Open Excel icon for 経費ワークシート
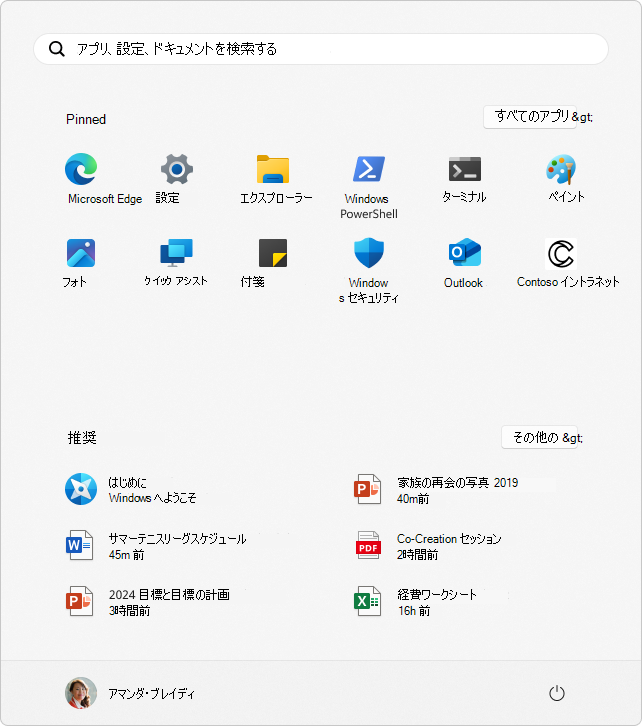 (368, 601)
